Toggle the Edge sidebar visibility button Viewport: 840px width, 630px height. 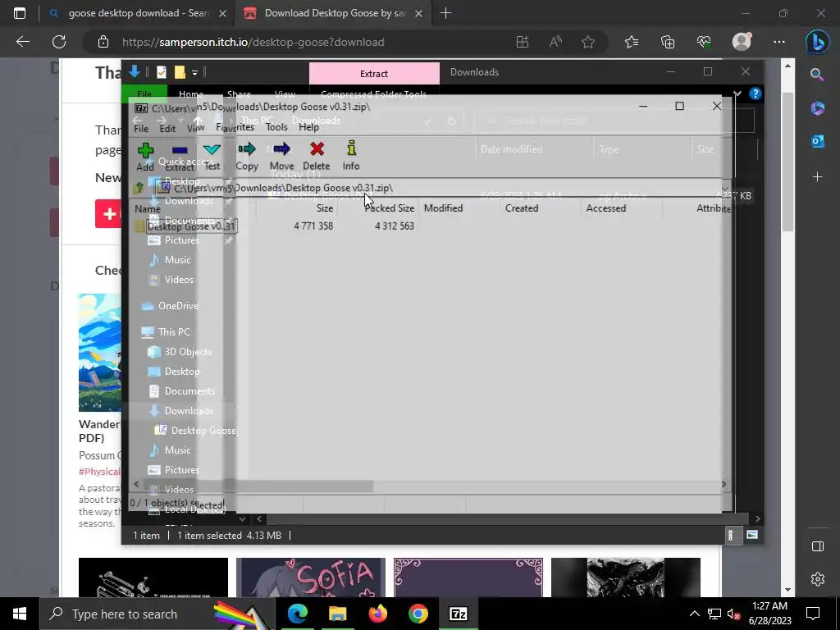click(818, 546)
